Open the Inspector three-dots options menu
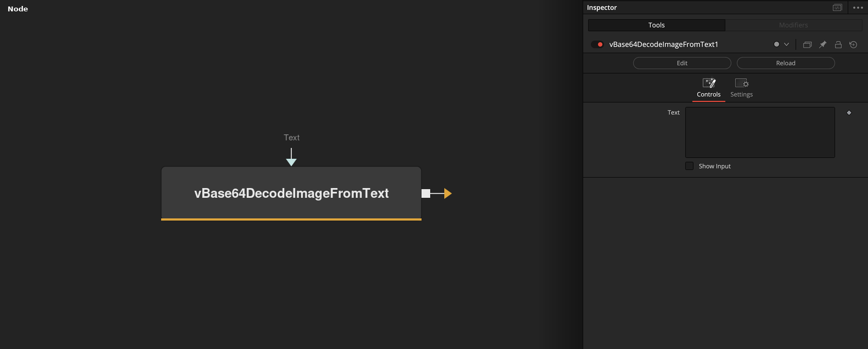 click(858, 8)
